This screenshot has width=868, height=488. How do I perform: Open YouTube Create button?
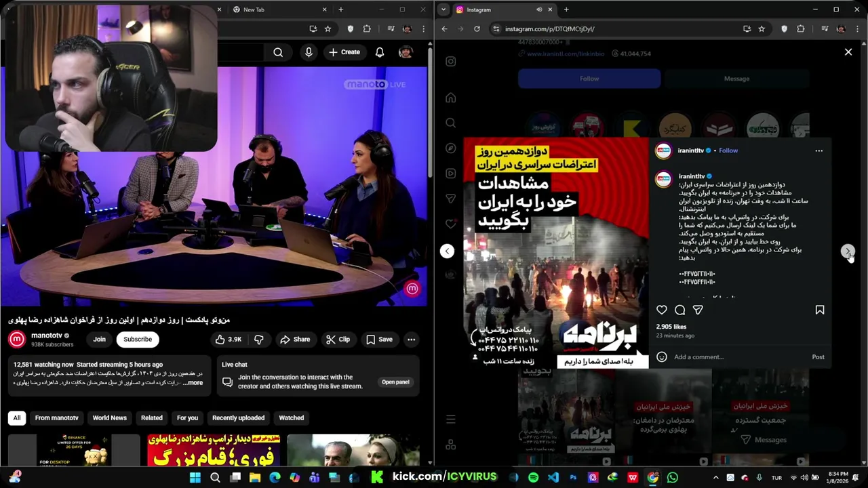click(x=344, y=52)
